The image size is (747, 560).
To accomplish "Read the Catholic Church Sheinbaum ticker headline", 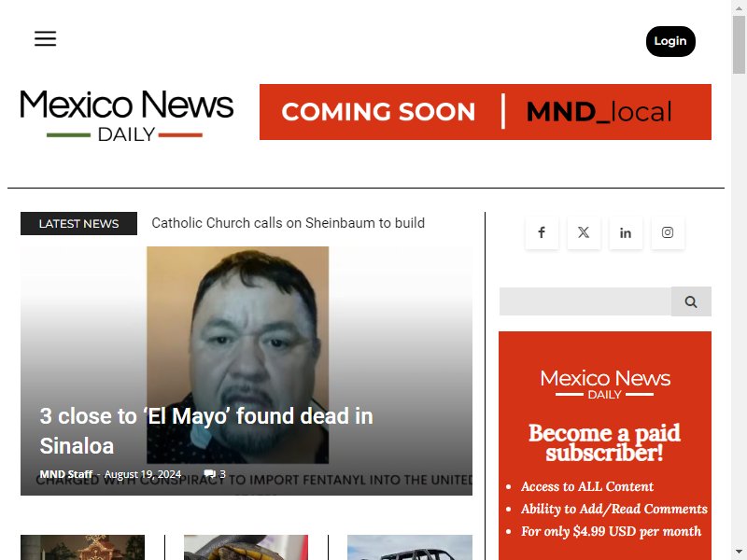I will (289, 223).
